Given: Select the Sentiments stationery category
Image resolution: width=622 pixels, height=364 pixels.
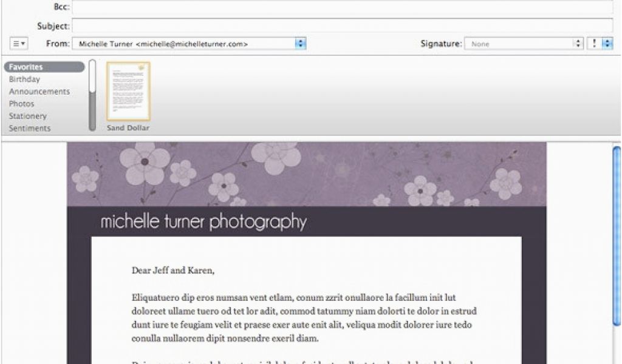Looking at the screenshot, I should pos(30,129).
